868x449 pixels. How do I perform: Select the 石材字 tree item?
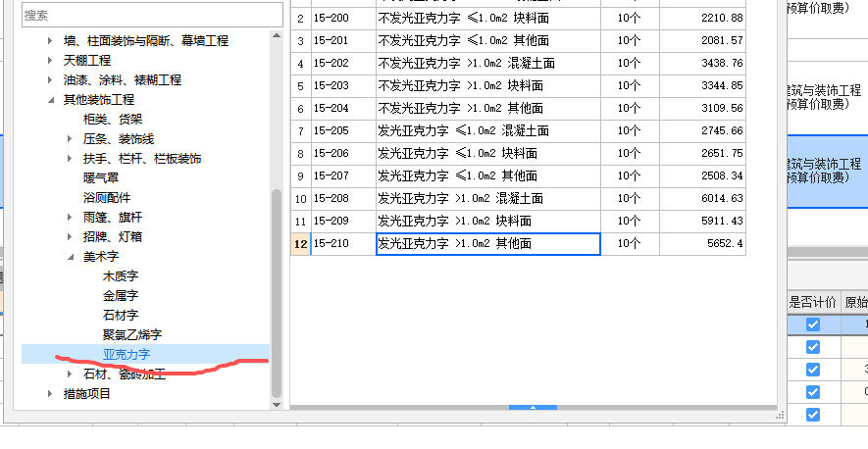[120, 315]
